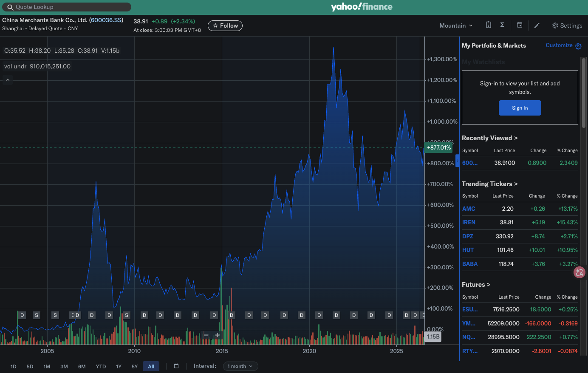
Task: Select the 1M time range
Action: tap(47, 366)
